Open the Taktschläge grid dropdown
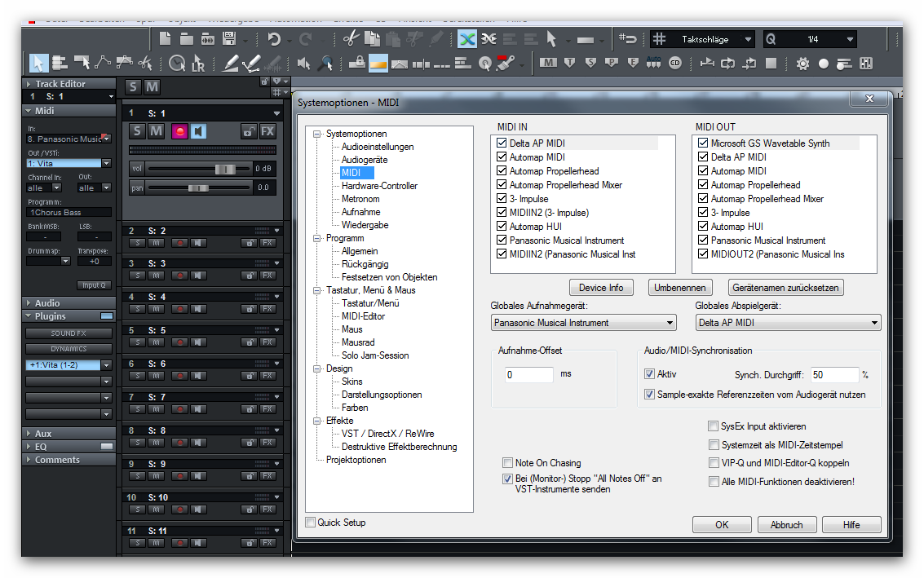Viewport: 924px width, 578px height. coord(748,39)
